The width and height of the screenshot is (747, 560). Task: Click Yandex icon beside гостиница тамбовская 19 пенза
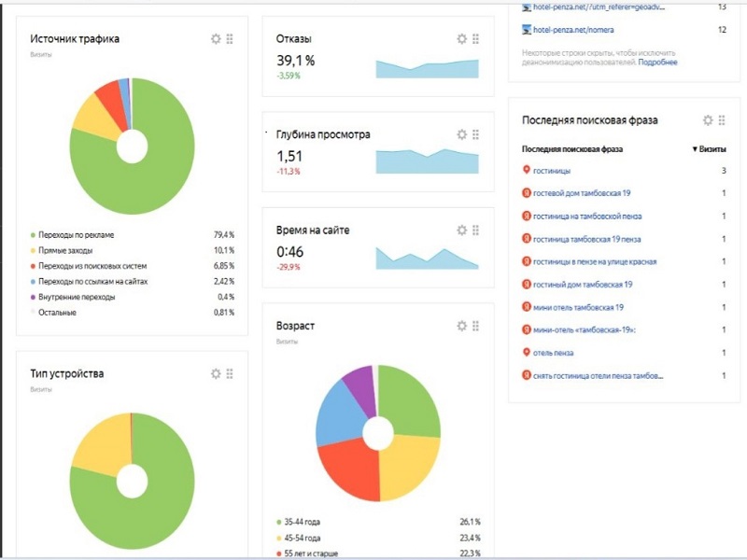tap(527, 238)
